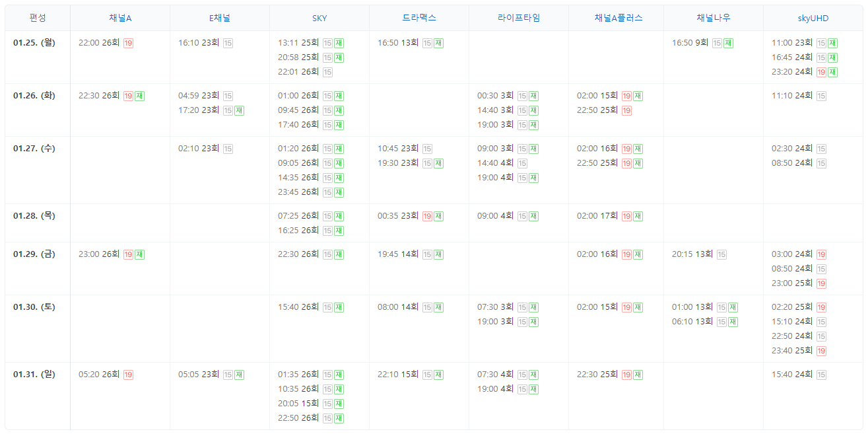Click the green 재 badge beside E채널 05:05 23회
The width and height of the screenshot is (868, 436).
[x=239, y=375]
